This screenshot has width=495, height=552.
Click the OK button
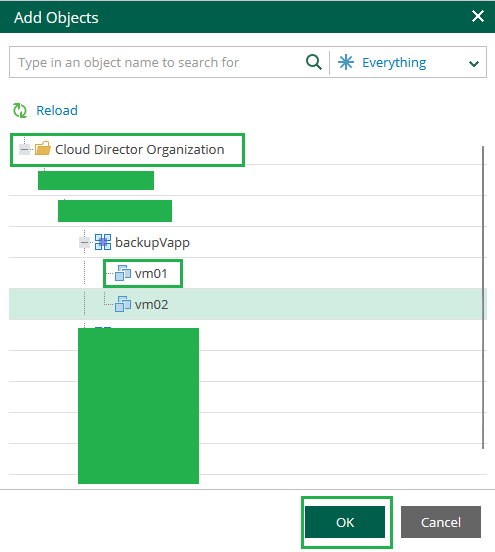pos(345,522)
